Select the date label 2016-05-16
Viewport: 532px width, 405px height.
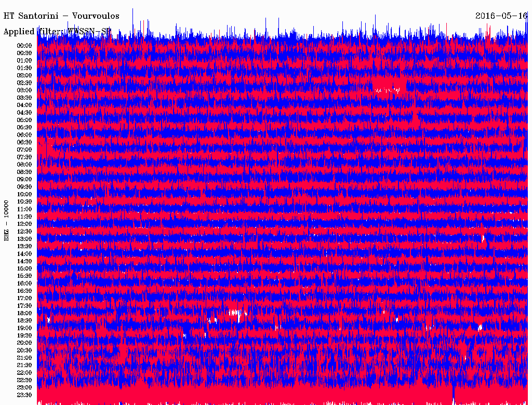(501, 16)
